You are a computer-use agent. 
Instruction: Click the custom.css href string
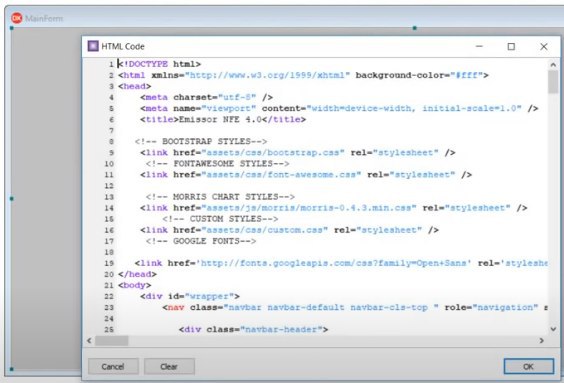coord(264,230)
